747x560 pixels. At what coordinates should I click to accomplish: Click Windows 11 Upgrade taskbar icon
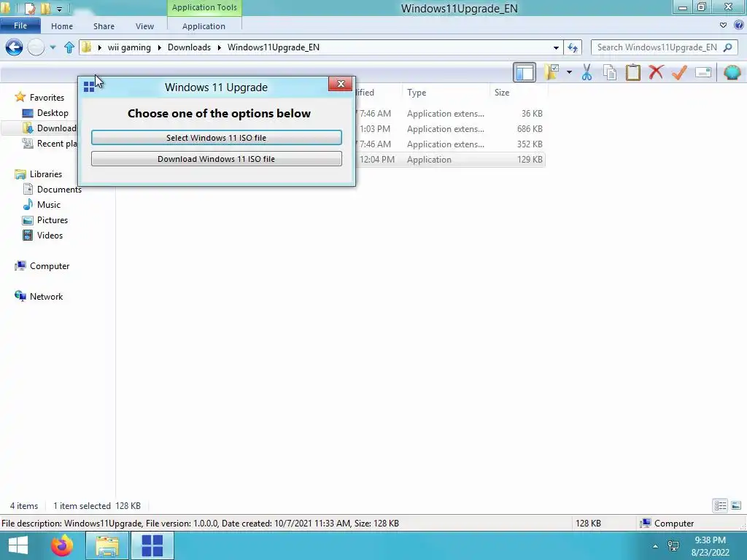pyautogui.click(x=152, y=545)
